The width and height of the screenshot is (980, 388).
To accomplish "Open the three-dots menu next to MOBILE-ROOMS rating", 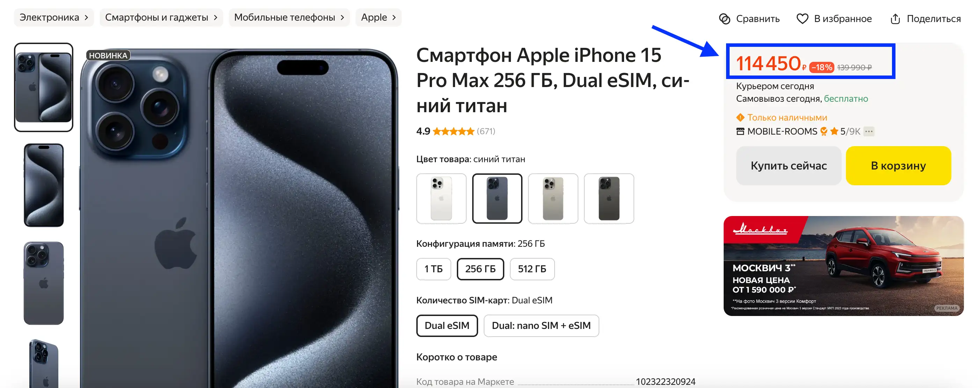I will pyautogui.click(x=869, y=131).
